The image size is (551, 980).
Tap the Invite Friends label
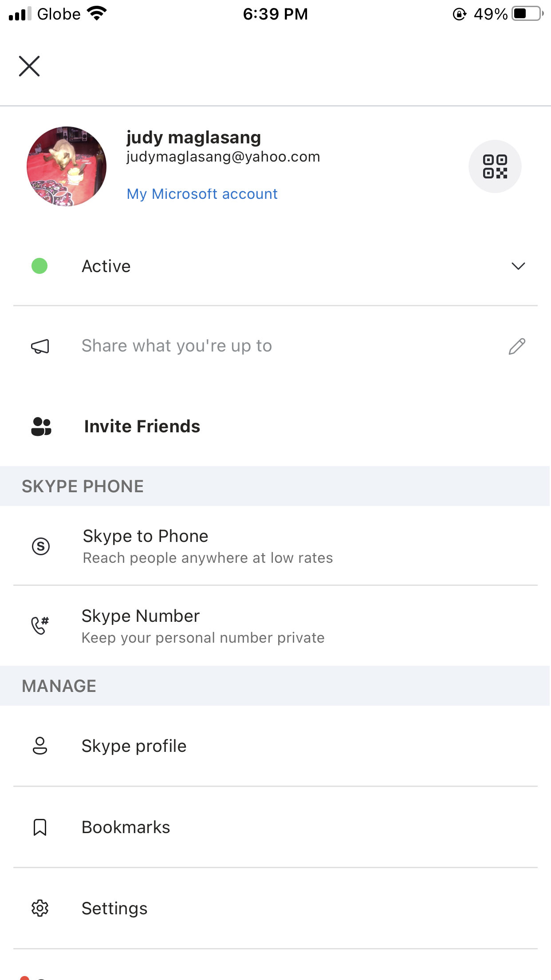[x=142, y=427]
